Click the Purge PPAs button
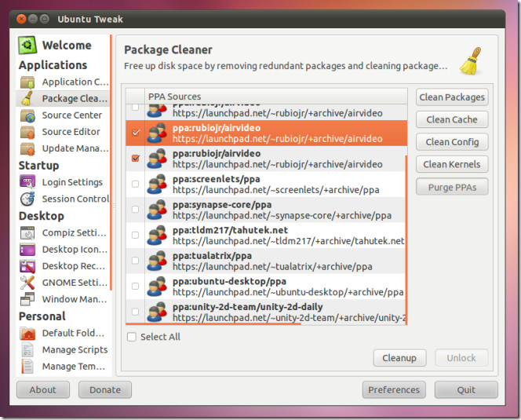Viewport: 521px width, 420px height. pos(452,187)
